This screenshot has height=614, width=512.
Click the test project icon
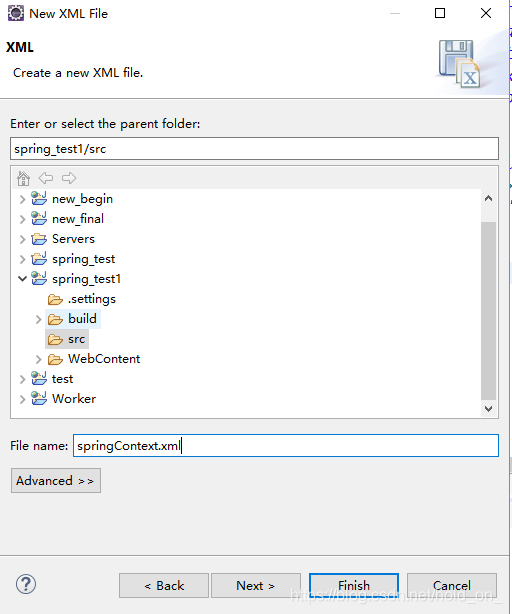pos(39,378)
